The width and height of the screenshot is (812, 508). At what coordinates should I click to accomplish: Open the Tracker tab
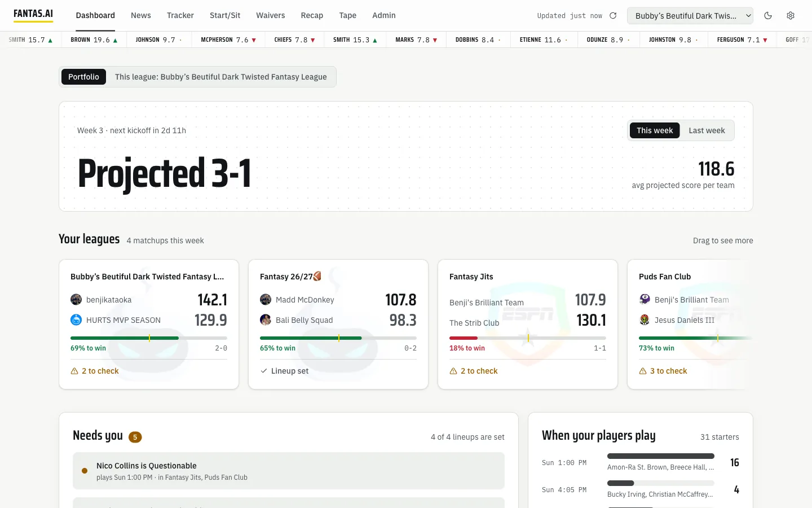(180, 15)
